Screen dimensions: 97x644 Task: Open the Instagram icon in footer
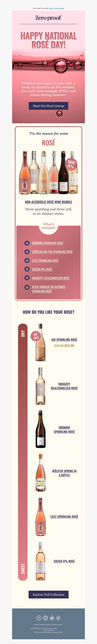45,618
